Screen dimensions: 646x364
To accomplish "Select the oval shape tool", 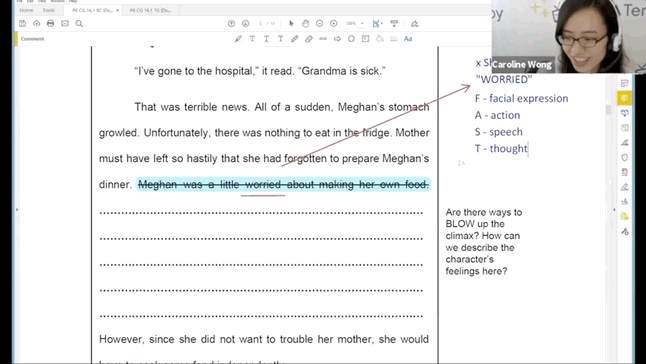I will point(351,39).
